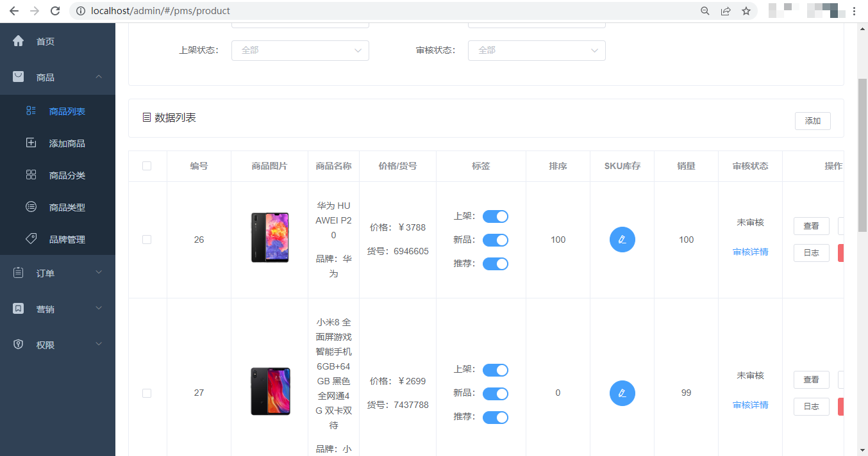868x456 pixels.
Task: Check the row checkbox for product 26
Action: (x=147, y=240)
